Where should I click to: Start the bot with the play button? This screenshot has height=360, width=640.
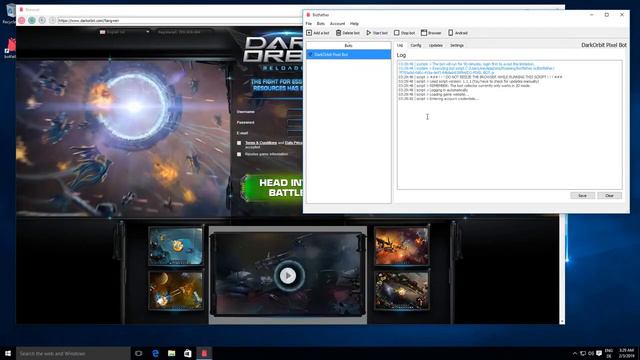[377, 33]
